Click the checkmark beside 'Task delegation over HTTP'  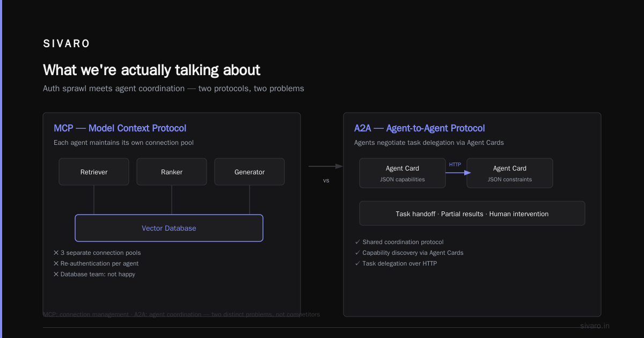coord(357,263)
